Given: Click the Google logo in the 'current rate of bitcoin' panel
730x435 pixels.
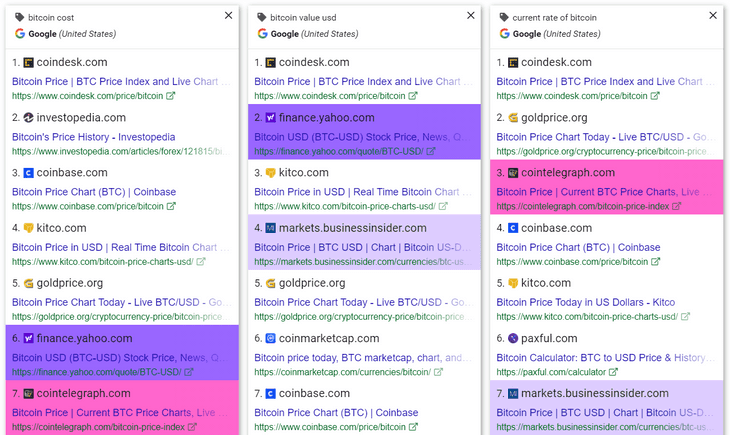Looking at the screenshot, I should (x=504, y=34).
